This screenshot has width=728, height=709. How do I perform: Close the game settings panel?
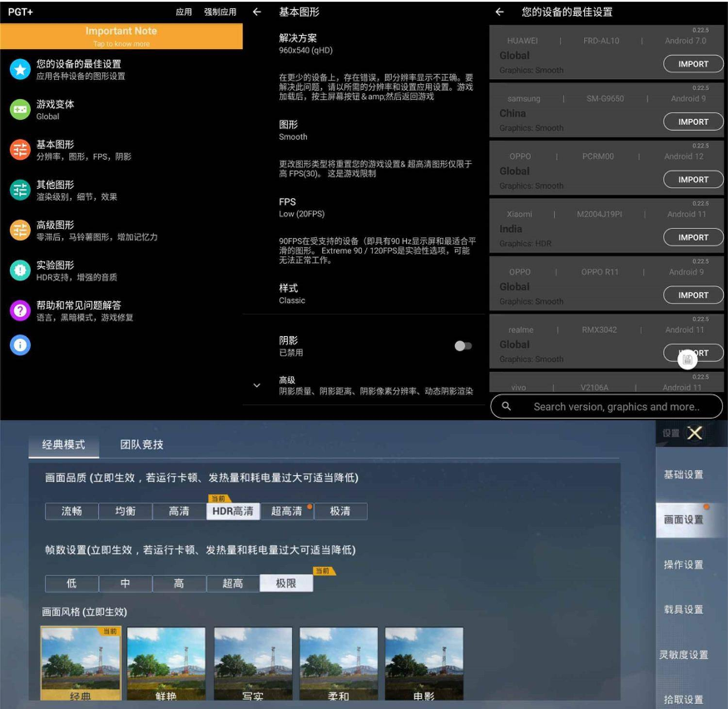coord(696,433)
